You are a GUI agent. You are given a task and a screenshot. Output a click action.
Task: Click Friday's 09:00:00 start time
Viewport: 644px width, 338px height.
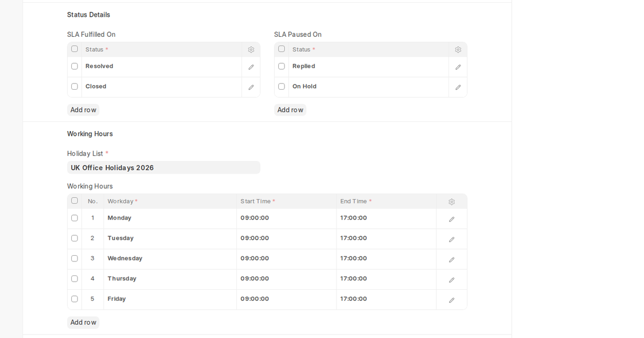point(286,299)
